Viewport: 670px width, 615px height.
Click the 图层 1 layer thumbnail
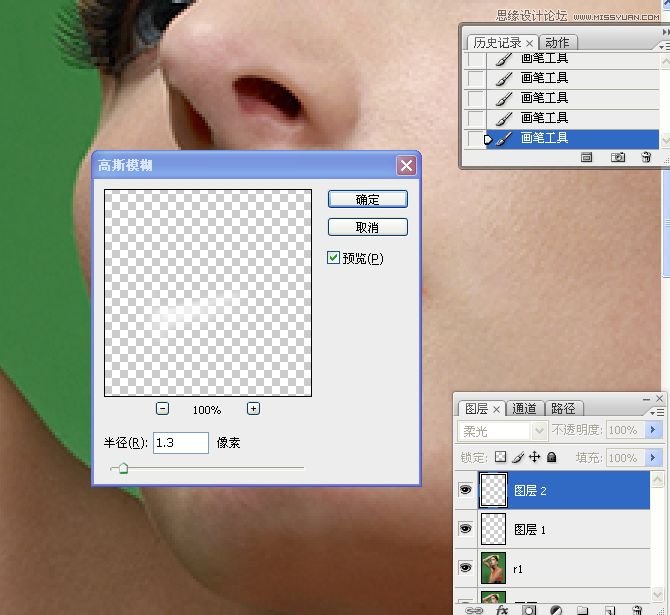[493, 529]
